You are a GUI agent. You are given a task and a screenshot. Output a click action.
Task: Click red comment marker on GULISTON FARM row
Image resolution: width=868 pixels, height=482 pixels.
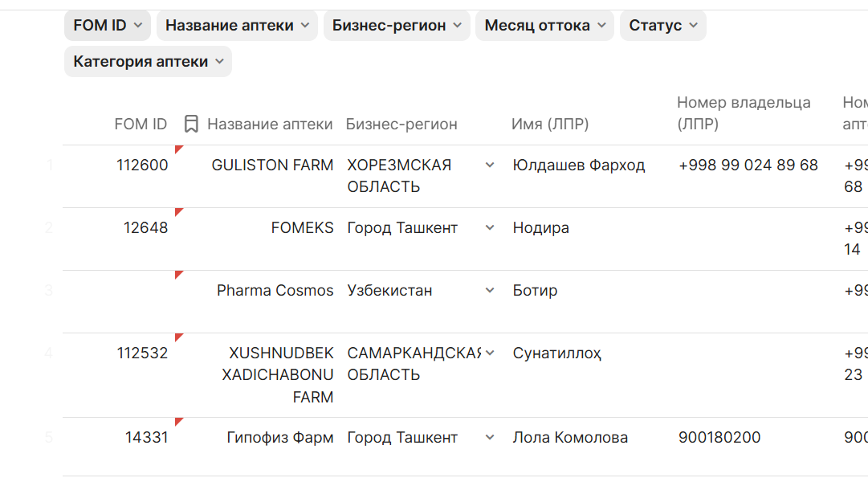pos(178,149)
